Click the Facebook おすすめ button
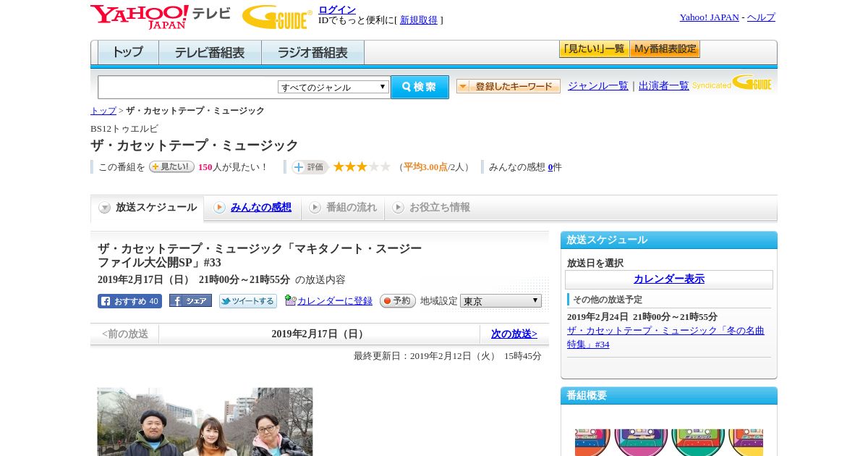868x456 pixels. [x=129, y=301]
